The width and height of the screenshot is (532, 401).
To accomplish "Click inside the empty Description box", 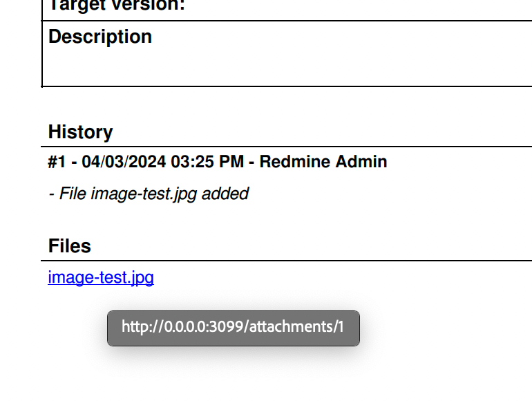I will [x=288, y=68].
